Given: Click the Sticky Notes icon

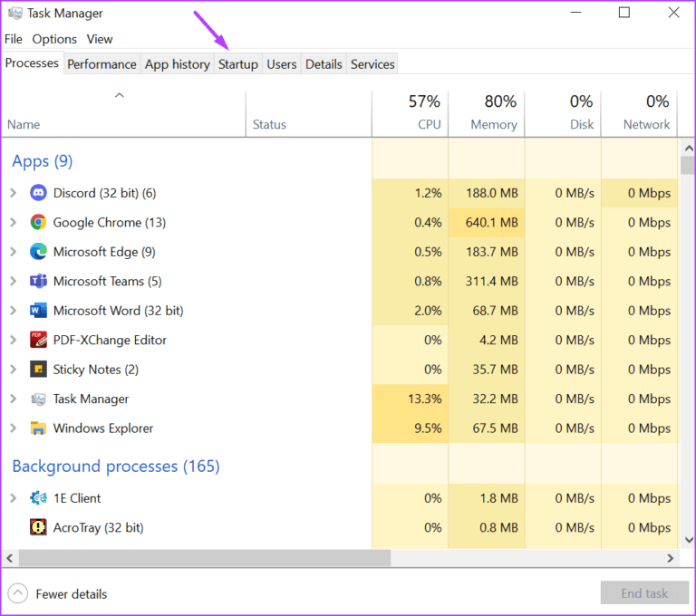Looking at the screenshot, I should tap(38, 370).
